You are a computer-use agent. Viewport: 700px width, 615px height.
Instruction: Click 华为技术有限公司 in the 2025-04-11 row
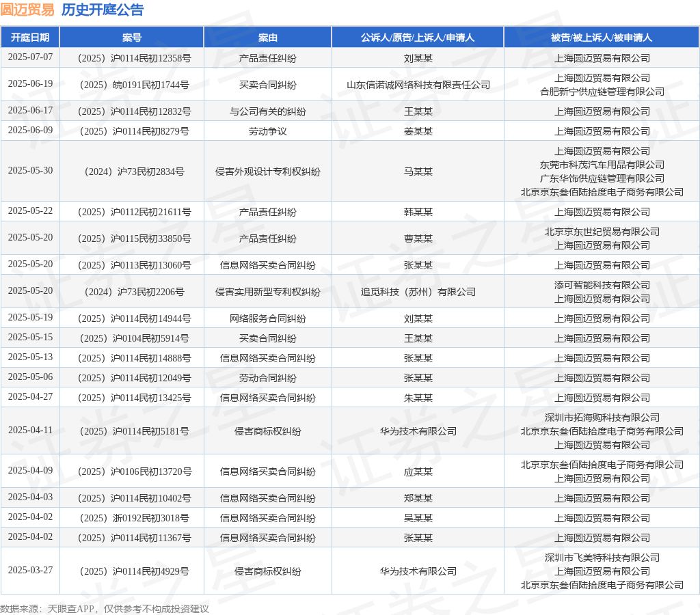[x=418, y=431]
